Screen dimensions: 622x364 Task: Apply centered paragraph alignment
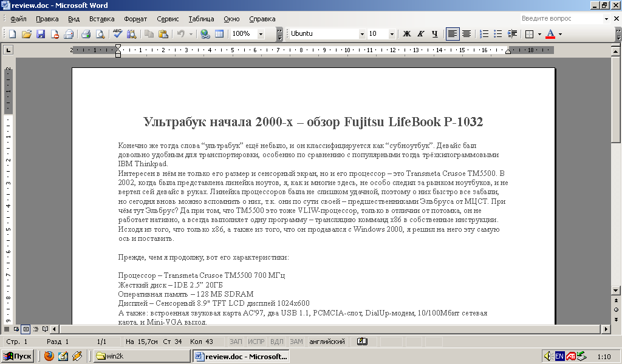click(x=466, y=33)
